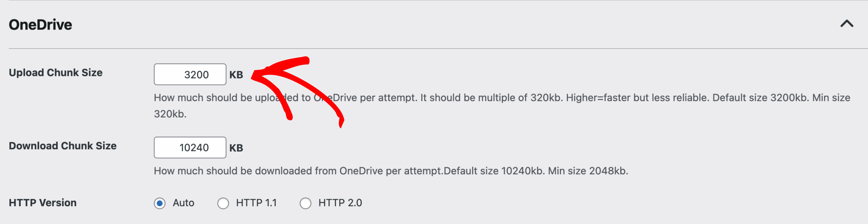Click the OneDrive section heading
The width and height of the screenshot is (868, 224).
point(40,25)
